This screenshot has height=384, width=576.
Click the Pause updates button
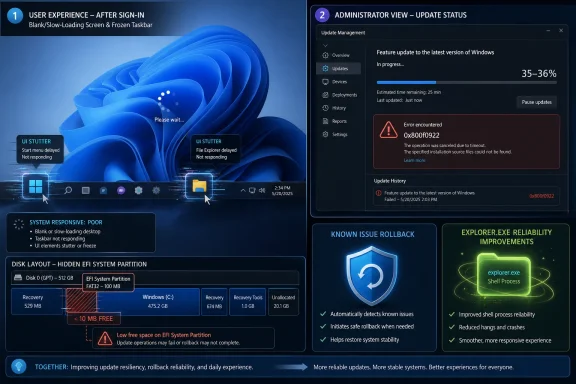click(x=536, y=102)
